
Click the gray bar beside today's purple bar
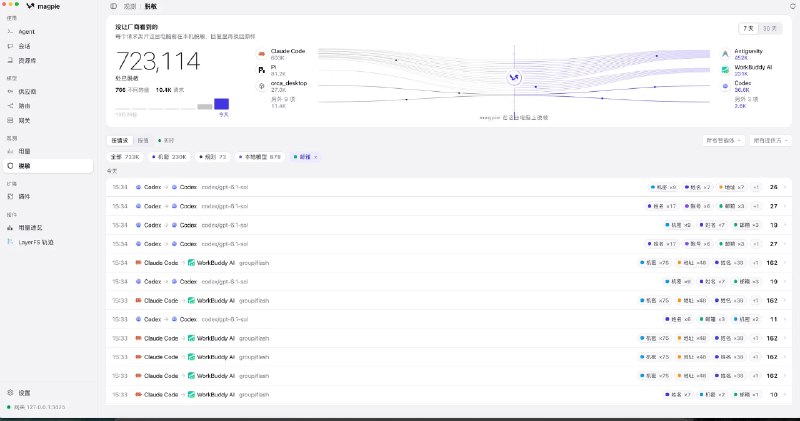click(x=205, y=107)
